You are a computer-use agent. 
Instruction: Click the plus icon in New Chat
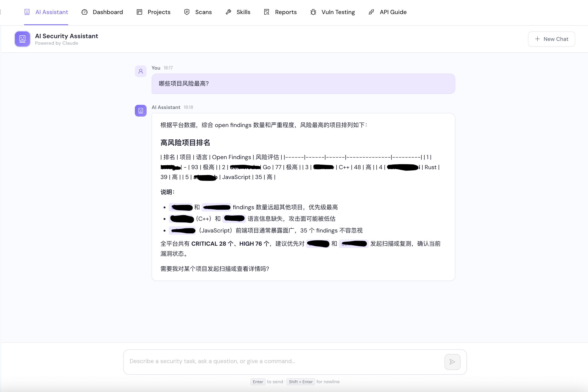point(537,39)
